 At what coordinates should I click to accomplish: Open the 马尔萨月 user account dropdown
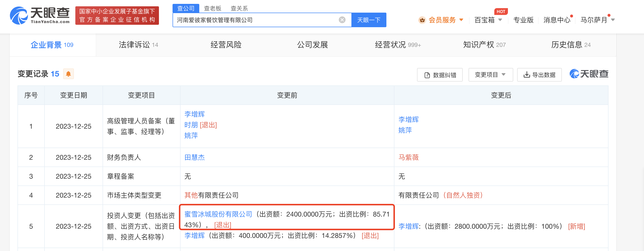coord(613,20)
